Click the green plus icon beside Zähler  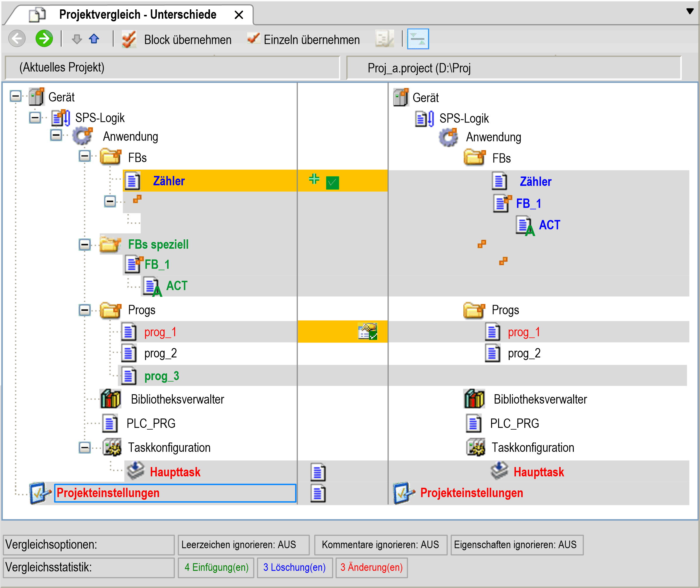[x=314, y=179]
